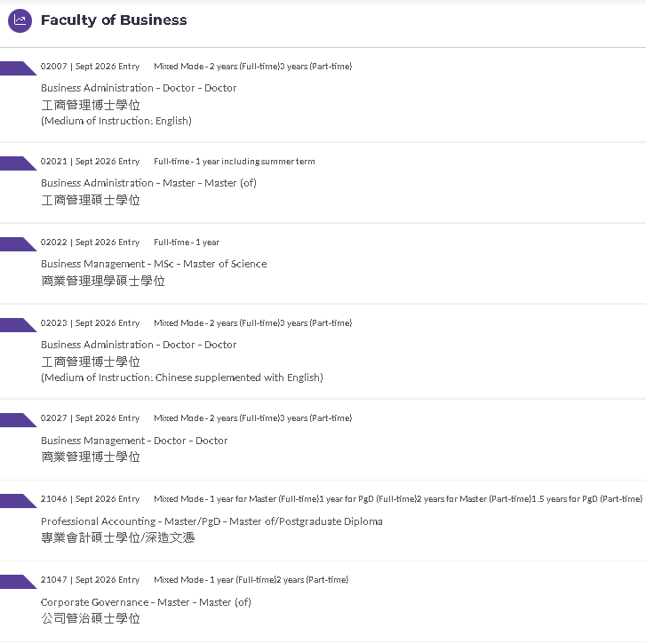Click the Chinese title 專業會計碩士學位/深造文憑
This screenshot has height=644, width=646.
[x=117, y=537]
